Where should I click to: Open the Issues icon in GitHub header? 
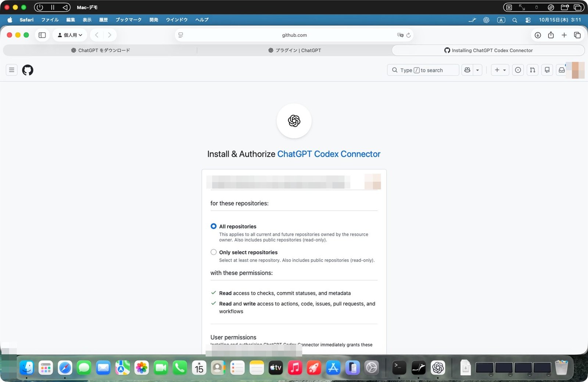point(518,70)
